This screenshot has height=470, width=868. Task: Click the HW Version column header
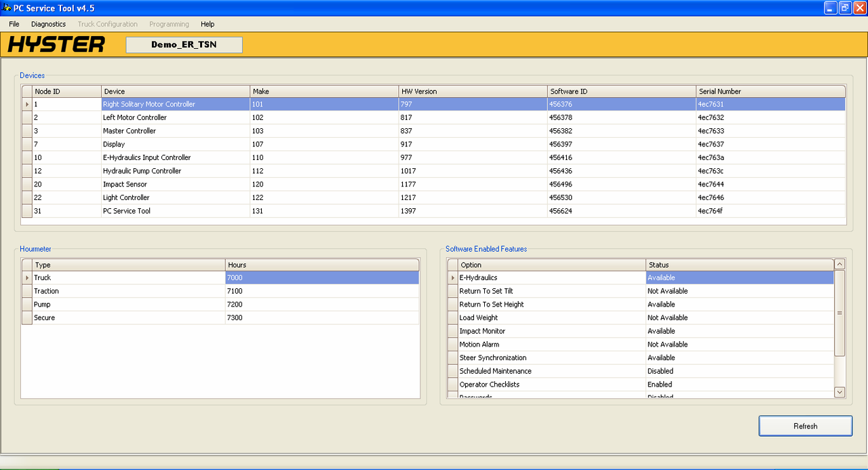pos(473,91)
